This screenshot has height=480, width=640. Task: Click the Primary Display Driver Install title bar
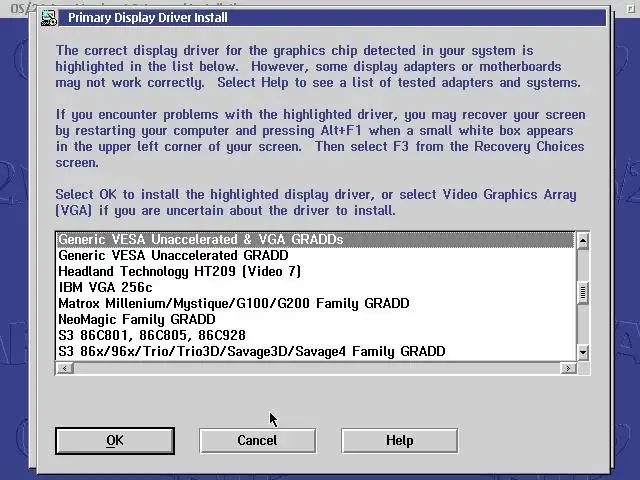click(x=333, y=18)
